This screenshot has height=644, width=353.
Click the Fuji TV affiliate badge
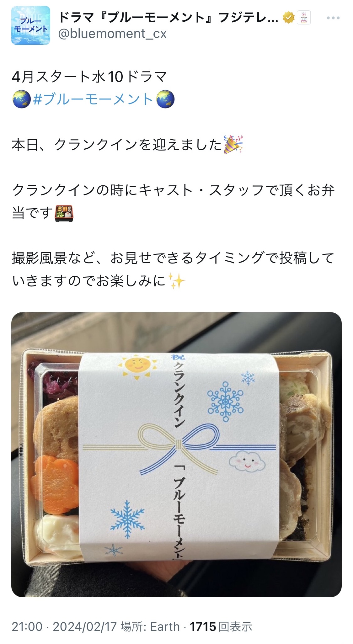click(303, 18)
